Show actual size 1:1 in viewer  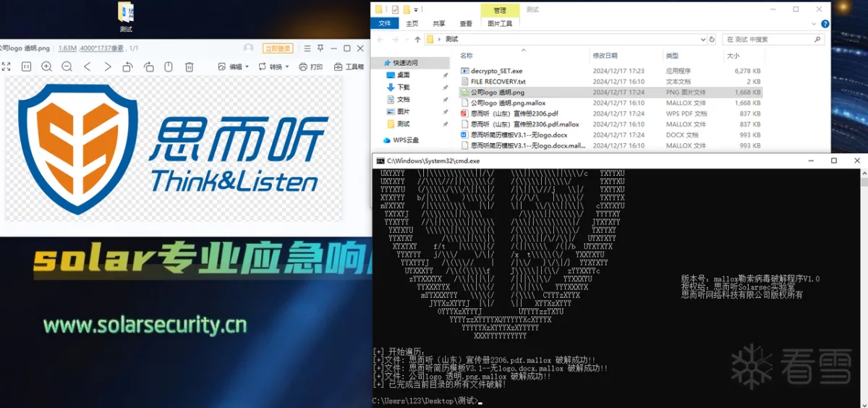pyautogui.click(x=26, y=67)
